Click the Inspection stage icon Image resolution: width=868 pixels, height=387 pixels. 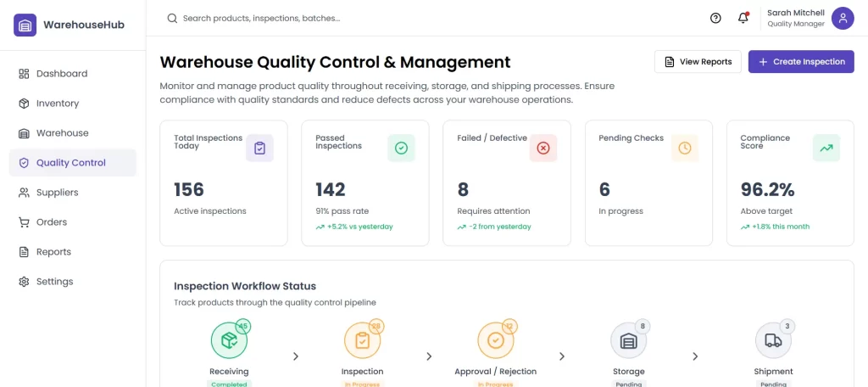coord(363,340)
